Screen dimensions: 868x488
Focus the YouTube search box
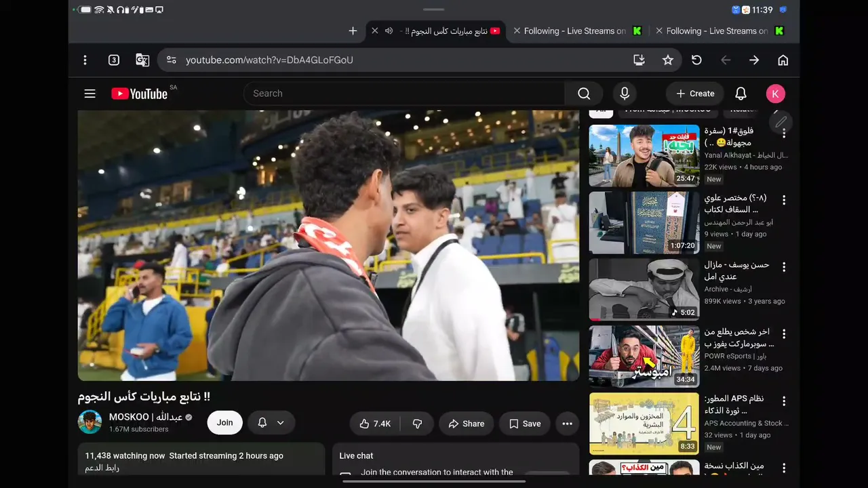click(x=404, y=94)
